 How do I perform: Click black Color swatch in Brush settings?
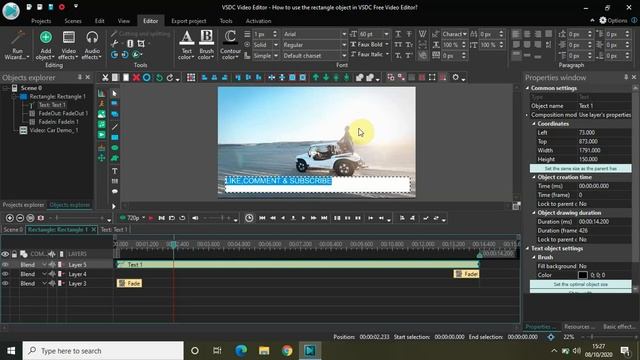point(583,275)
